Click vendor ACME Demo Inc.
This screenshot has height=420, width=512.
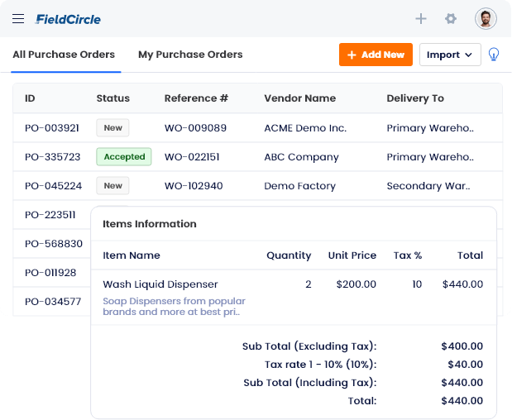click(305, 128)
